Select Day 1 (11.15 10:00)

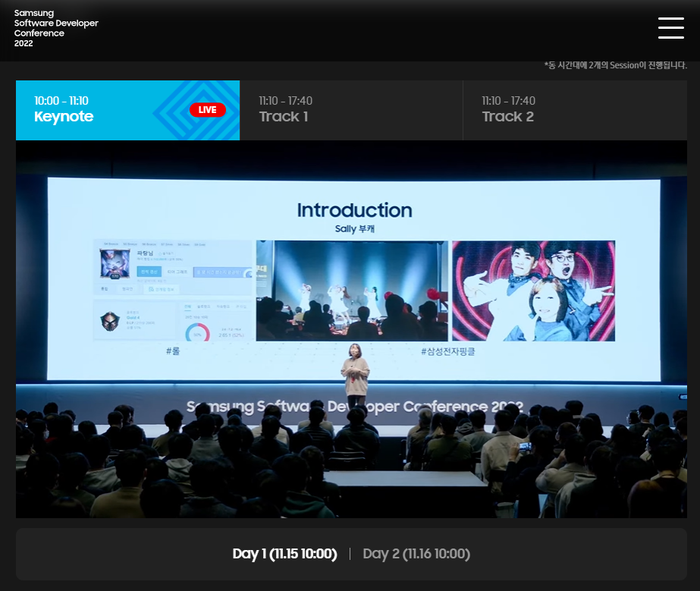tap(285, 554)
